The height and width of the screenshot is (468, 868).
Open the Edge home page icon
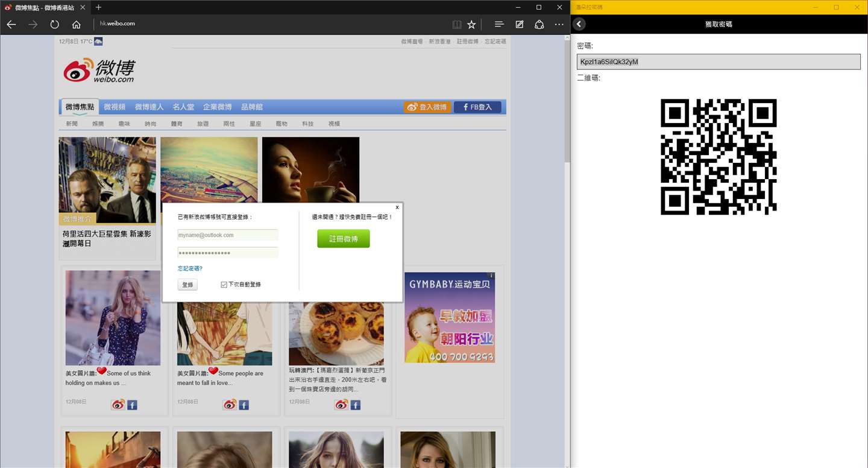coord(77,24)
